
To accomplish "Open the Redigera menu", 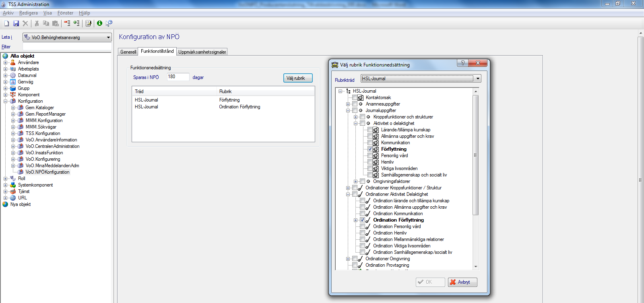I will pyautogui.click(x=29, y=13).
